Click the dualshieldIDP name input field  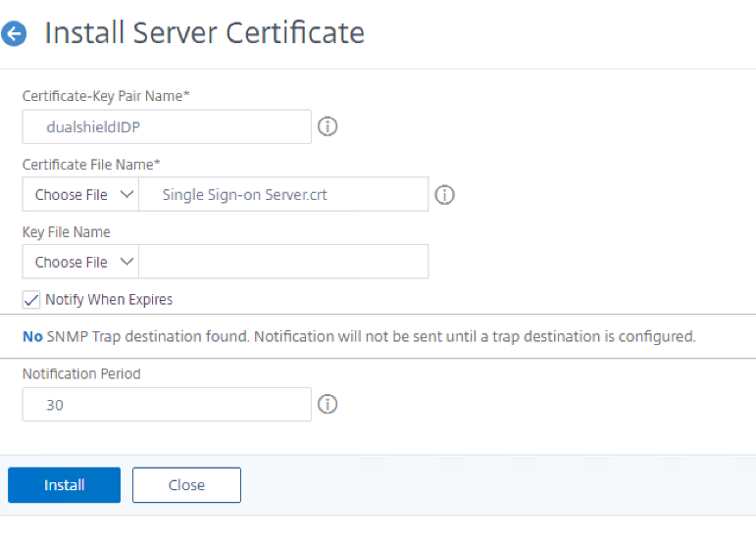167,126
